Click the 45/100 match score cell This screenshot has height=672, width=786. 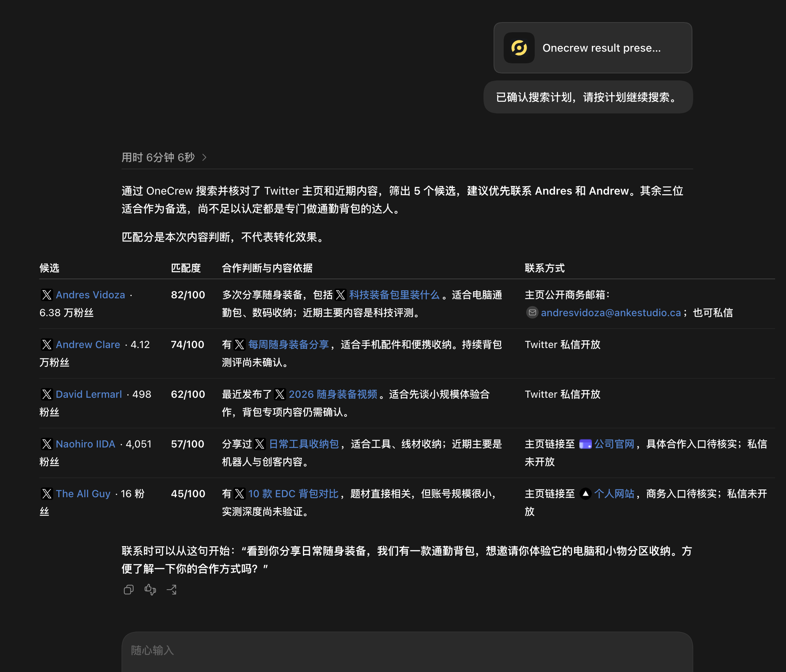click(188, 494)
